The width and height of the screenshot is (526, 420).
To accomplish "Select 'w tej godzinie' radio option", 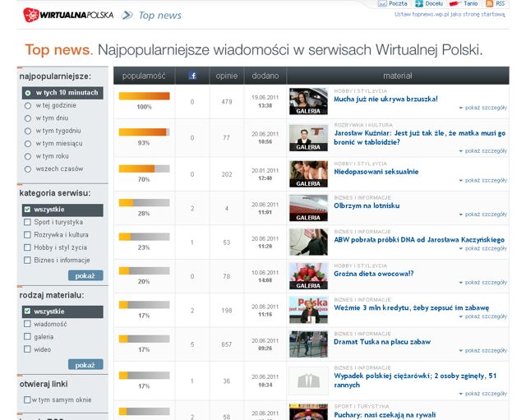I will pyautogui.click(x=28, y=106).
